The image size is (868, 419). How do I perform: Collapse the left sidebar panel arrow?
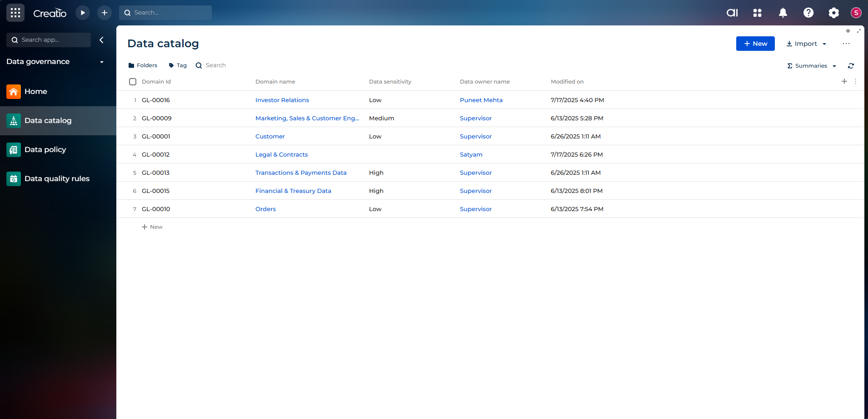pyautogui.click(x=101, y=40)
